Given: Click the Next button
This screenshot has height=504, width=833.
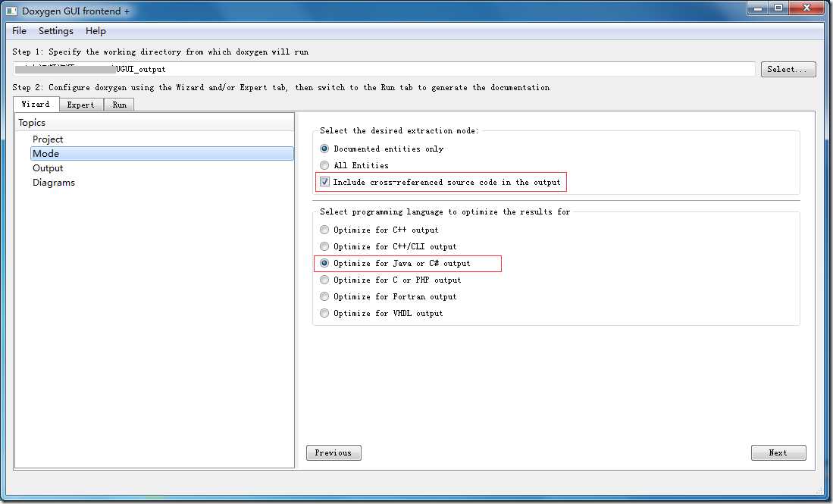Looking at the screenshot, I should tap(778, 452).
